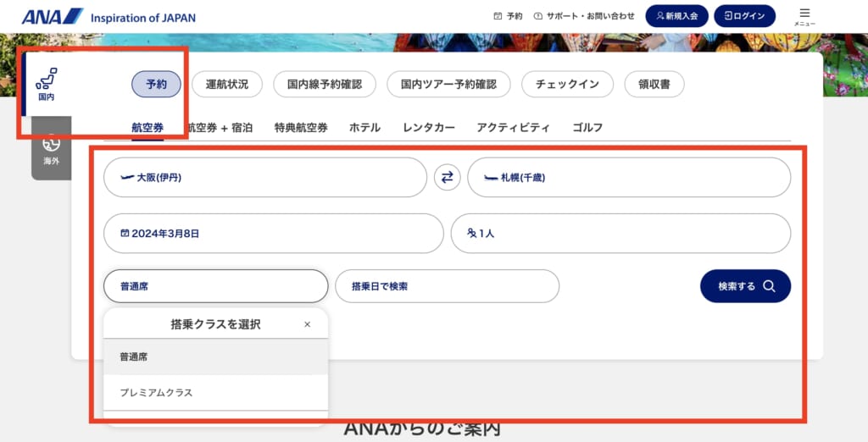Open departure field 大阪(伊丹)
Viewport: 868px width, 442px height.
(265, 177)
